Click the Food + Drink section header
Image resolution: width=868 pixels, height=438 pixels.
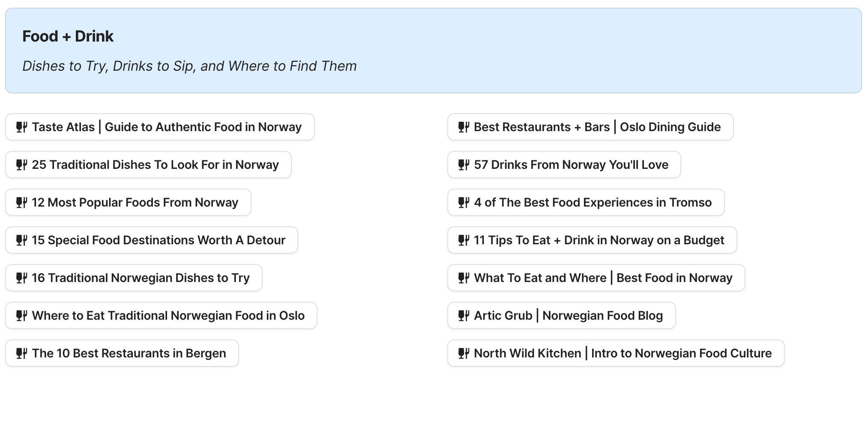pos(68,36)
